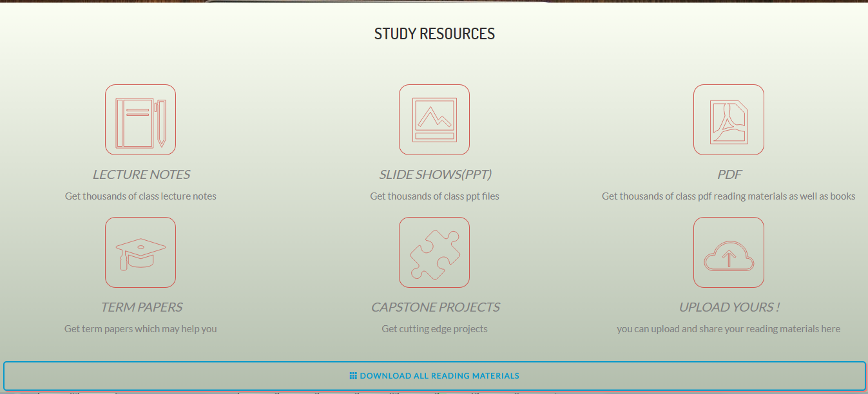Click 'Get thousands of class lecture notes' text
Screen dimensions: 868x394
tap(140, 196)
